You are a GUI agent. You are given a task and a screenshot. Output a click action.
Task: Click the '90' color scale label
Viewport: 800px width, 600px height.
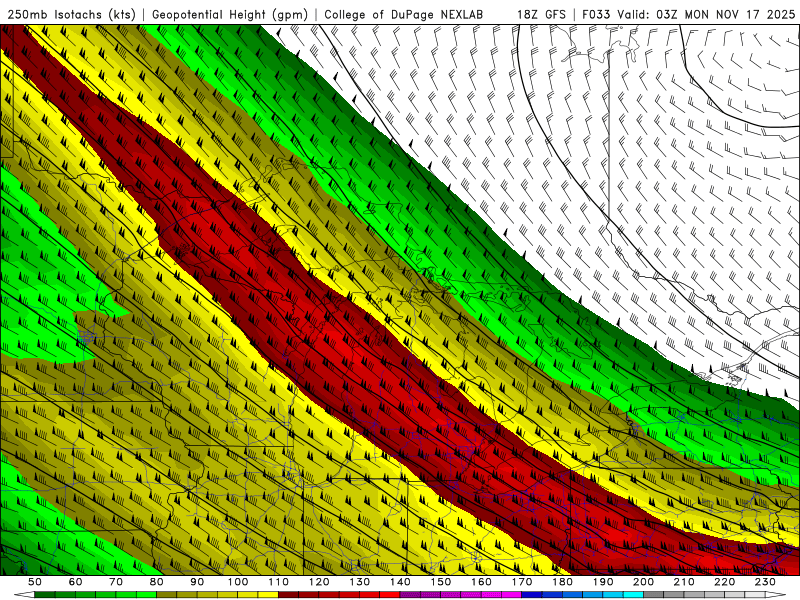[197, 582]
